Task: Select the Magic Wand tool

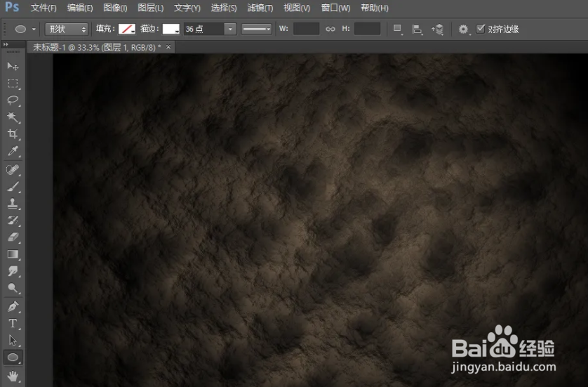Action: [x=13, y=117]
